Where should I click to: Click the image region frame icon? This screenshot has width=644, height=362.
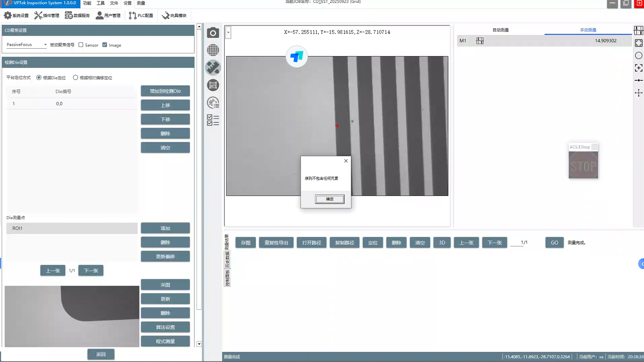click(213, 85)
